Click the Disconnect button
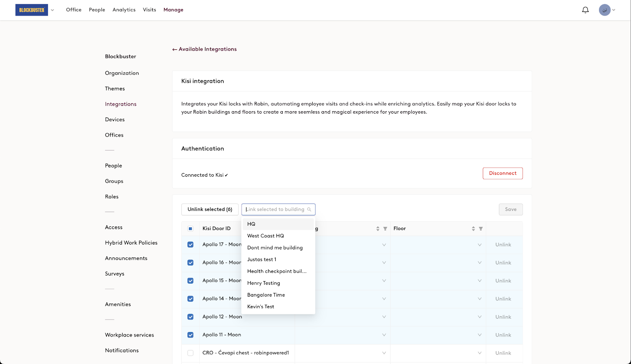Viewport: 631px width, 364px height. pos(503,173)
